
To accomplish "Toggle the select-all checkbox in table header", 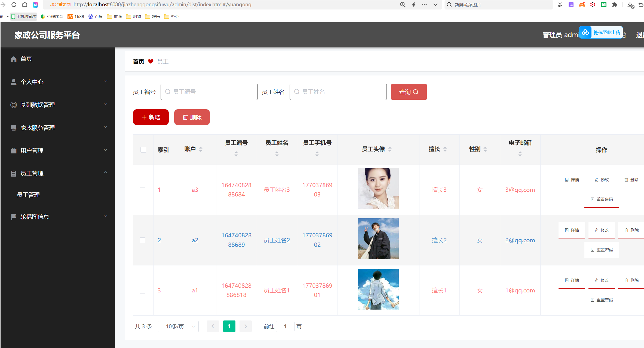I will click(143, 150).
